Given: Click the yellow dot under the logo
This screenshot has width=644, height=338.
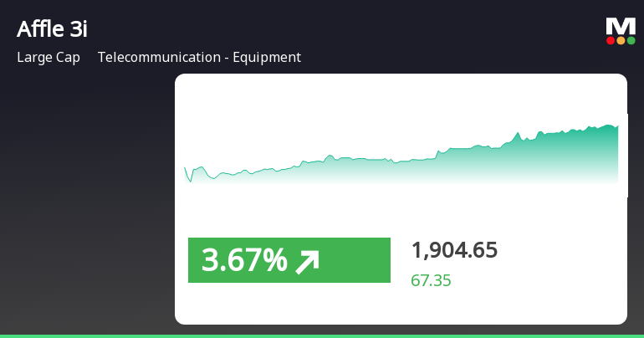Looking at the screenshot, I should [621, 40].
